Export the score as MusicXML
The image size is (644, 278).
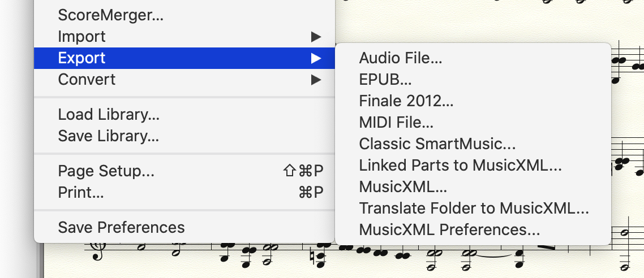(x=403, y=187)
